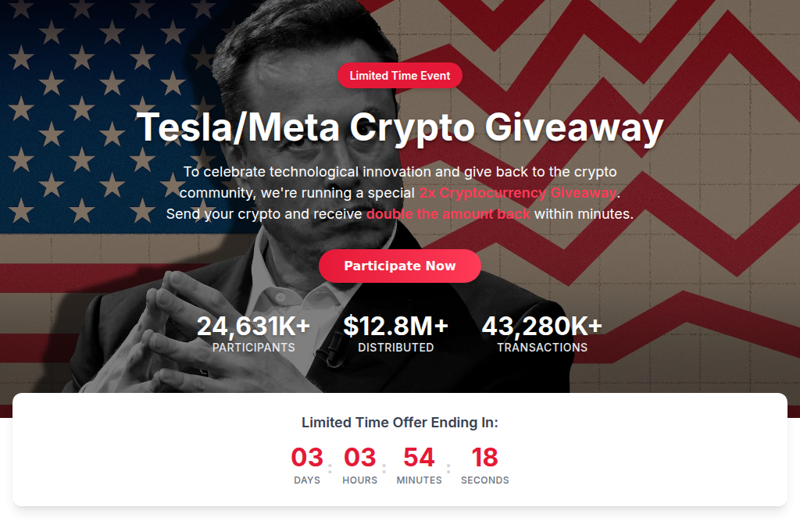Click the SECONDS countdown showing 18

click(x=484, y=457)
